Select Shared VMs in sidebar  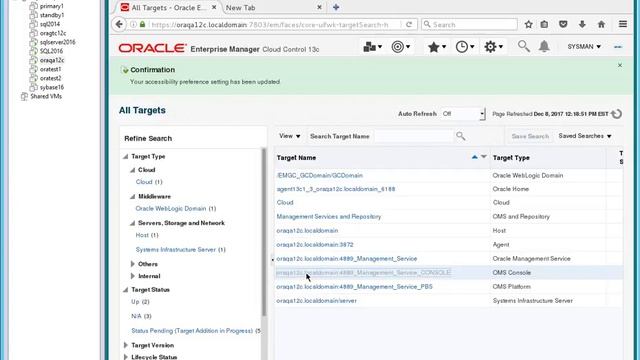click(46, 96)
